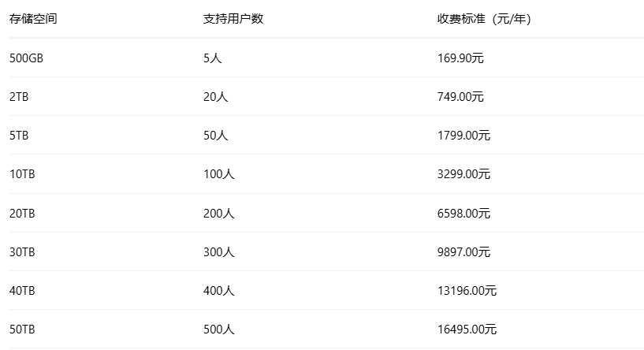Click the 存储空间 column header
The height and width of the screenshot is (350, 644).
click(33, 19)
